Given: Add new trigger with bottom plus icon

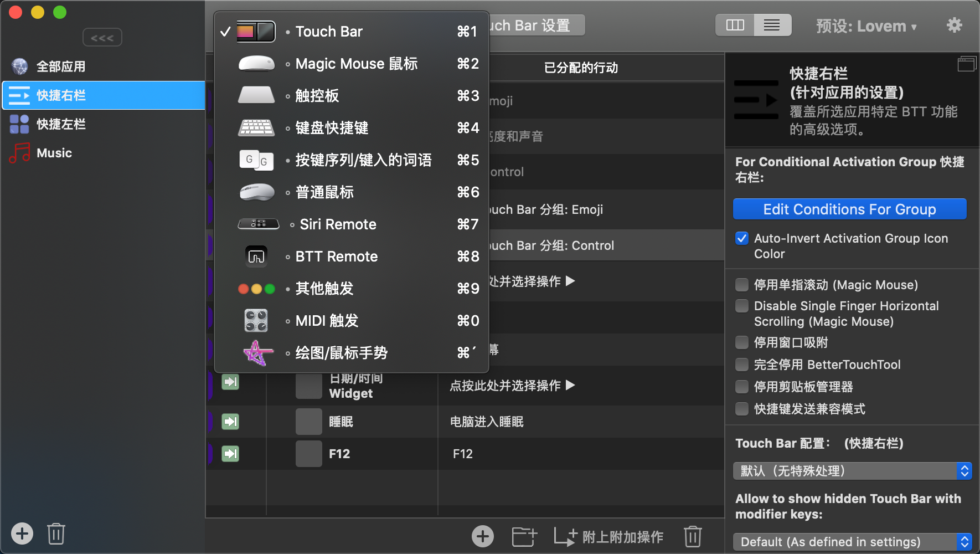Looking at the screenshot, I should coord(483,536).
